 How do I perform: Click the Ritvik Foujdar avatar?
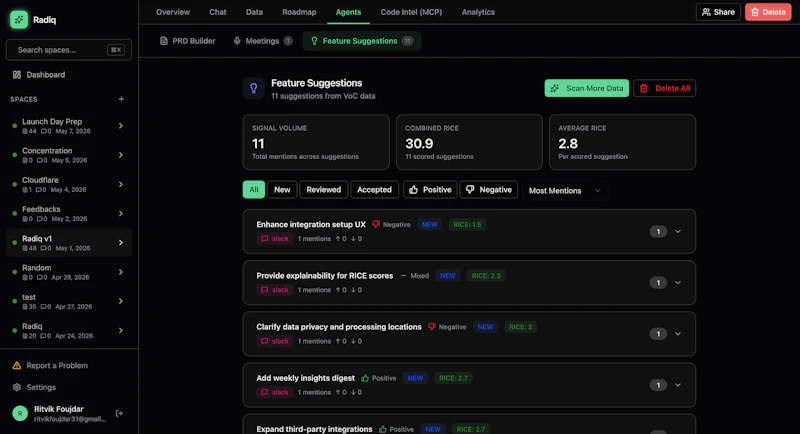(x=20, y=413)
